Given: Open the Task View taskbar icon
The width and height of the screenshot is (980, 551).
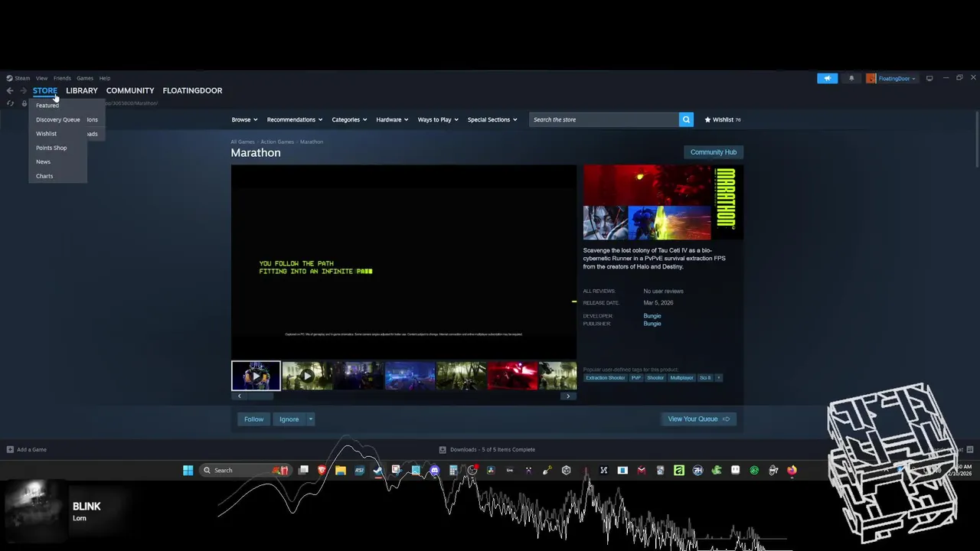Looking at the screenshot, I should (304, 470).
